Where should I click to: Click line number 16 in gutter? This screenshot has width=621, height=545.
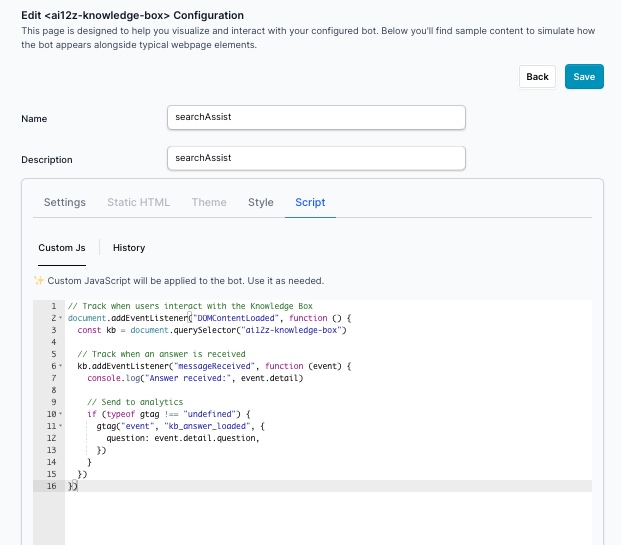pos(51,486)
